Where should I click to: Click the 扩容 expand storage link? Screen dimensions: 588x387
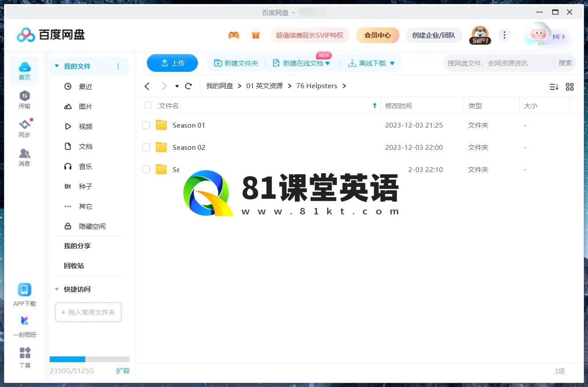point(123,371)
